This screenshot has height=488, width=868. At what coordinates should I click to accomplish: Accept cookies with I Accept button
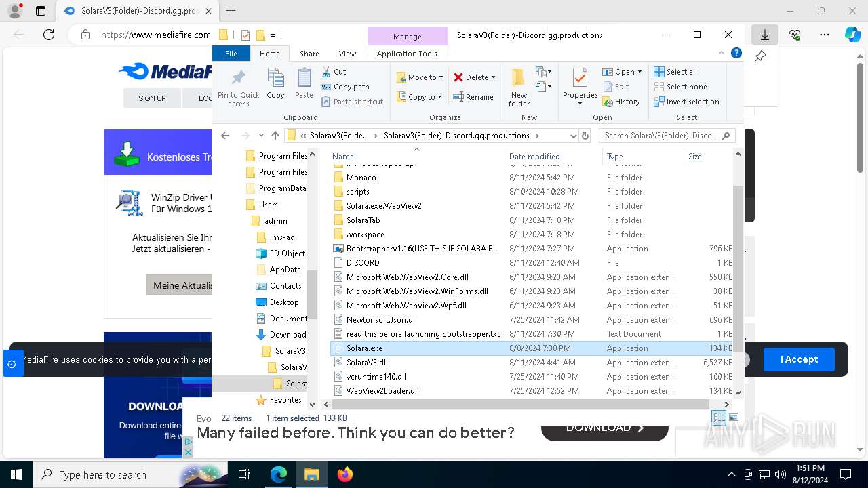[799, 359]
